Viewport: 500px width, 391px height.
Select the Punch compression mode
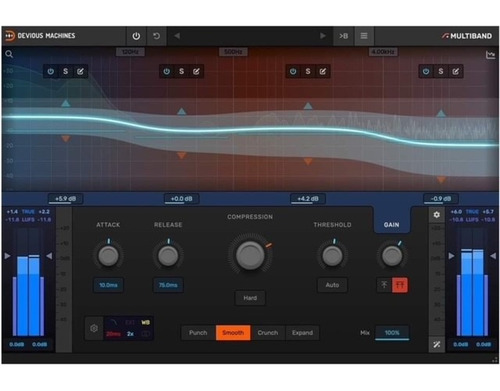[198, 333]
